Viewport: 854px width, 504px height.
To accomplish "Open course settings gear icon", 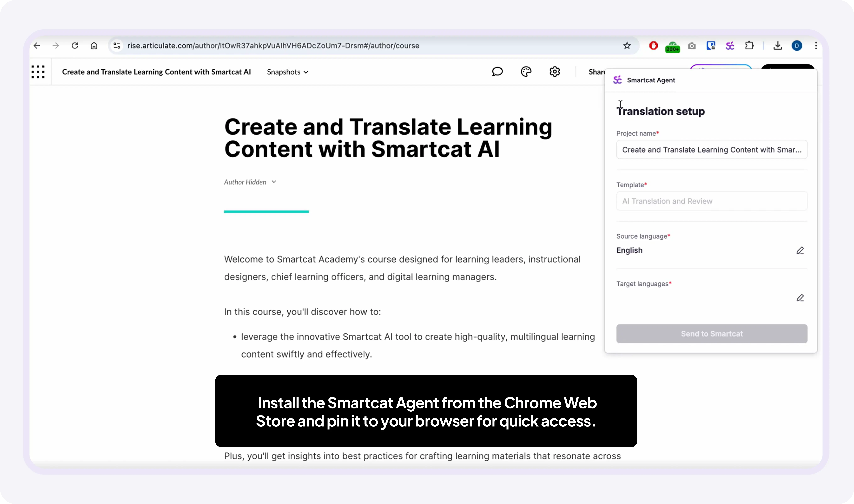I will coord(555,72).
